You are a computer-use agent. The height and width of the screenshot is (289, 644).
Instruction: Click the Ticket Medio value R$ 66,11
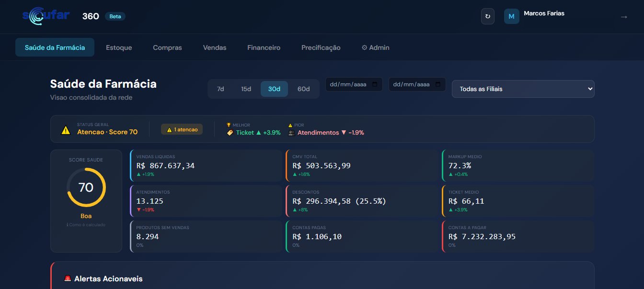point(467,201)
